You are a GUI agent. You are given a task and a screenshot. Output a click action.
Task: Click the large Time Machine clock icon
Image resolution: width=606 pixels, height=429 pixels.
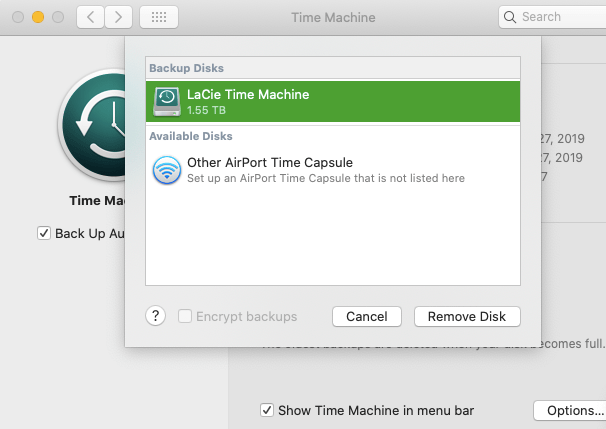click(x=93, y=125)
